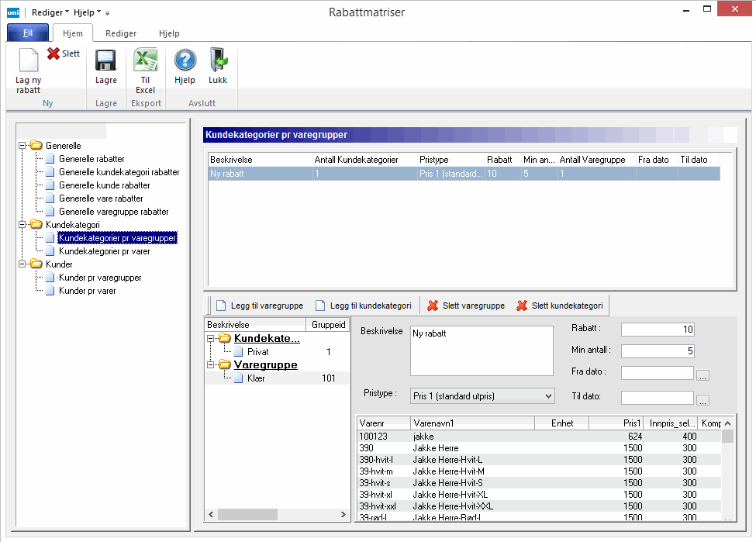This screenshot has height=542, width=756.
Task: Select Generelle vare rabatter in tree
Action: coord(101,199)
